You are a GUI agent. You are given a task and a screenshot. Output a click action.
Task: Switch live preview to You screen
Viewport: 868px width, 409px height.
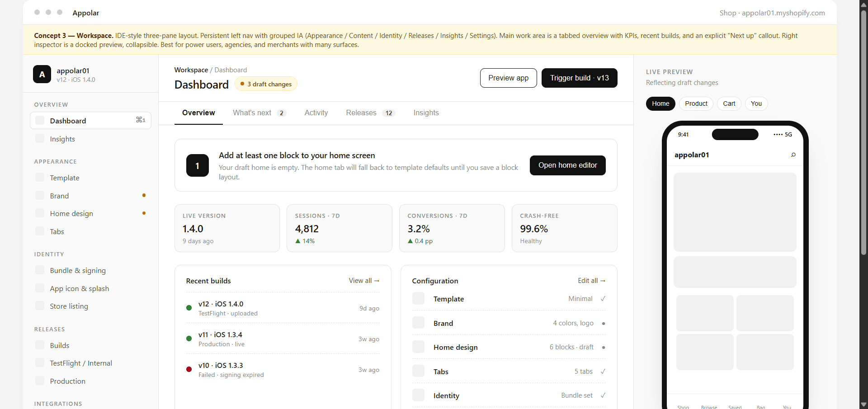(756, 103)
